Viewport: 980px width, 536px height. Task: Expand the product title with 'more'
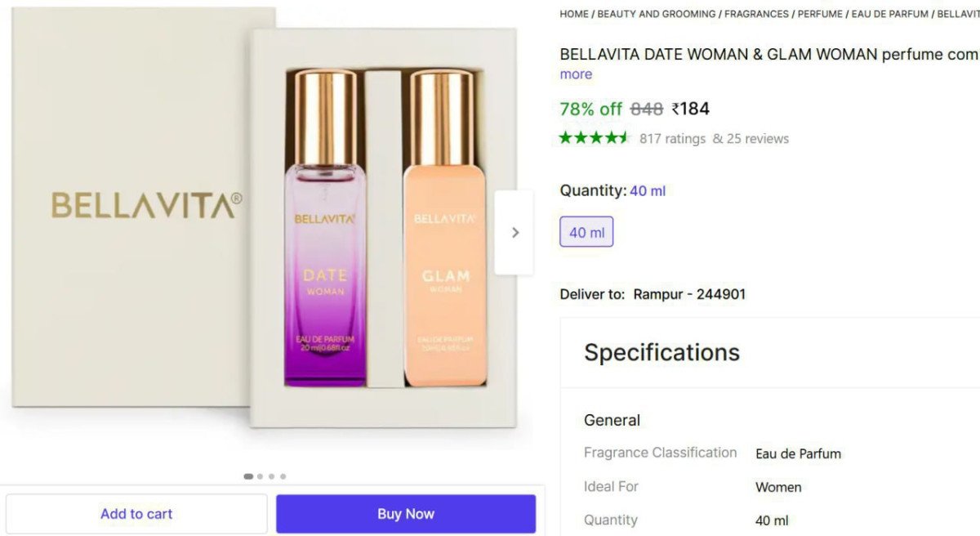click(x=576, y=74)
